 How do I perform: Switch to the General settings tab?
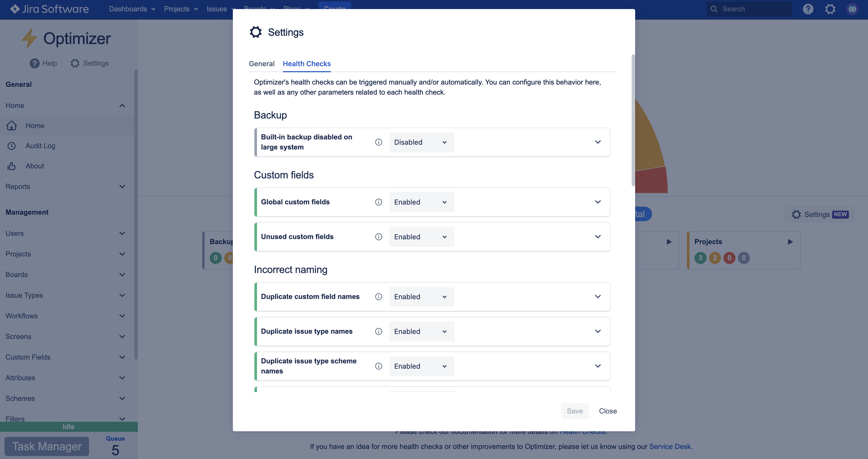point(262,64)
